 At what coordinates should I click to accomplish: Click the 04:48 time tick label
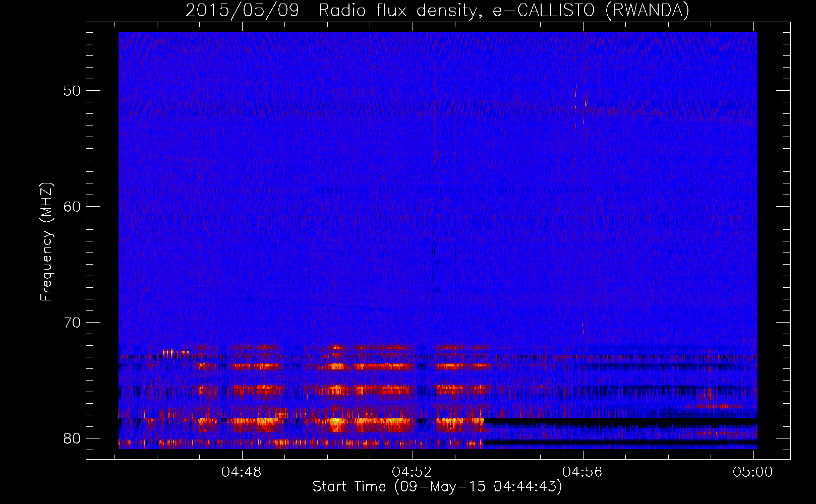point(242,472)
